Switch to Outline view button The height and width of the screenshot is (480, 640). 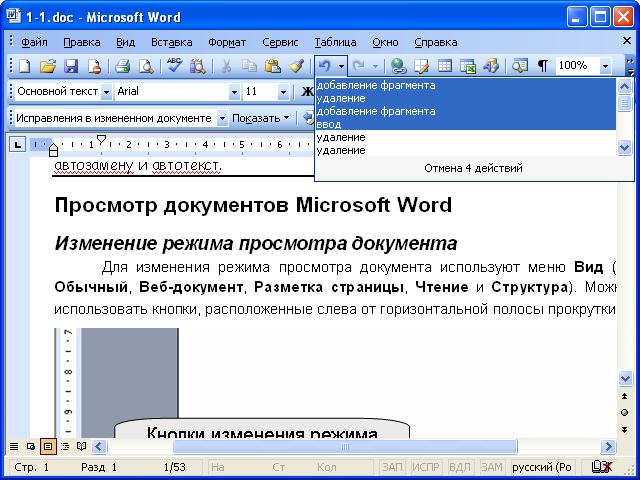[65, 447]
